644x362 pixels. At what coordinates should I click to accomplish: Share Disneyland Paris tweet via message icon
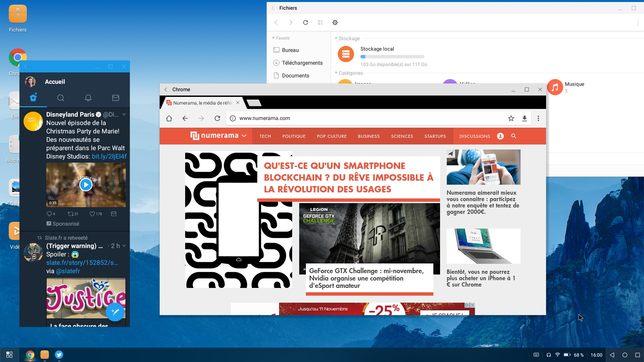pyautogui.click(x=114, y=214)
